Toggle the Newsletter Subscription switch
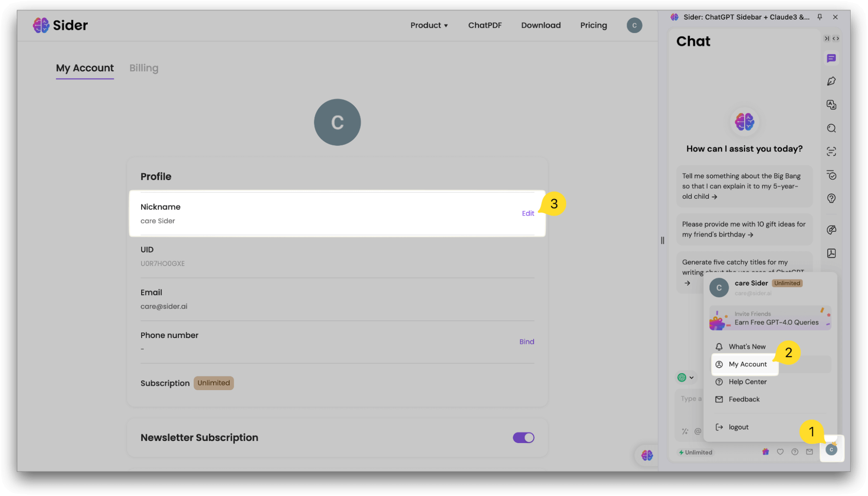 [x=523, y=437]
